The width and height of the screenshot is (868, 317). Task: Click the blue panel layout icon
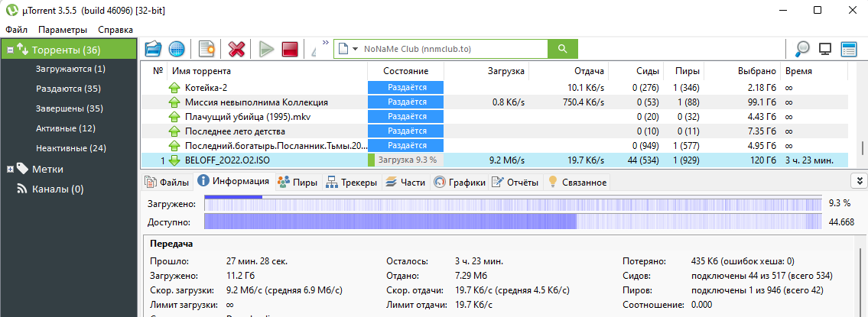click(849, 49)
